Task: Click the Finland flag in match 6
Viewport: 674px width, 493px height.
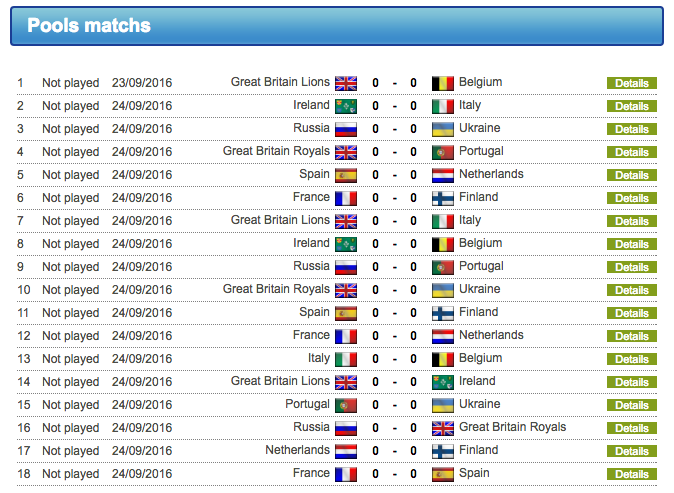Action: pos(442,198)
